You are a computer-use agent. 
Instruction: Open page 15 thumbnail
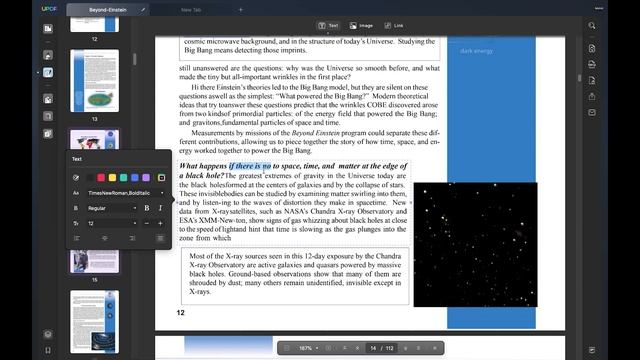pyautogui.click(x=95, y=261)
